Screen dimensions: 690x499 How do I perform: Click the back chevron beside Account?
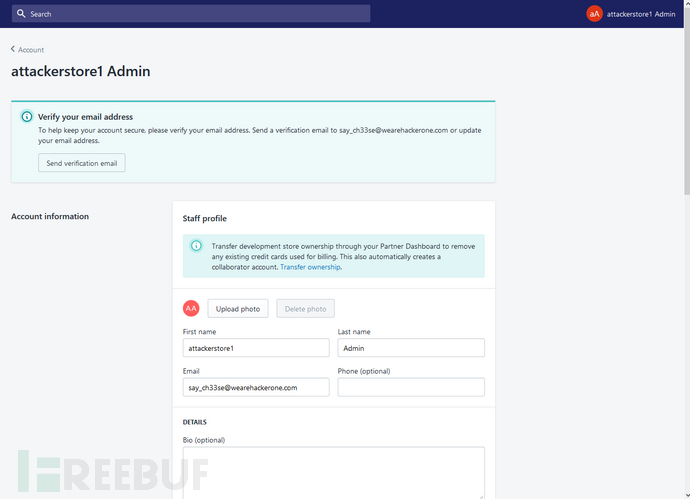(x=13, y=49)
